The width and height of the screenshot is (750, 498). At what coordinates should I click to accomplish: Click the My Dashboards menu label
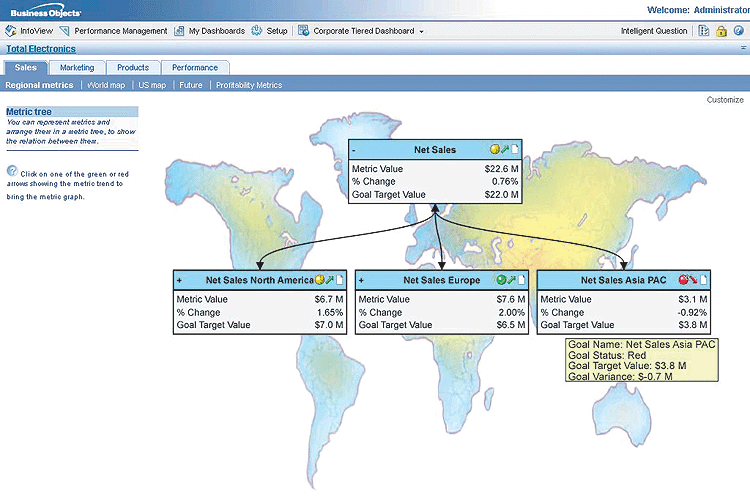click(217, 31)
